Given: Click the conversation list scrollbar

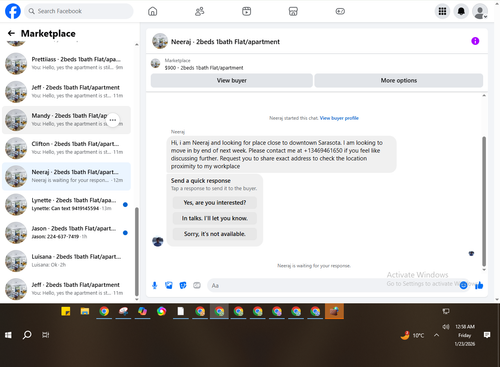Looking at the screenshot, I should pos(136,252).
